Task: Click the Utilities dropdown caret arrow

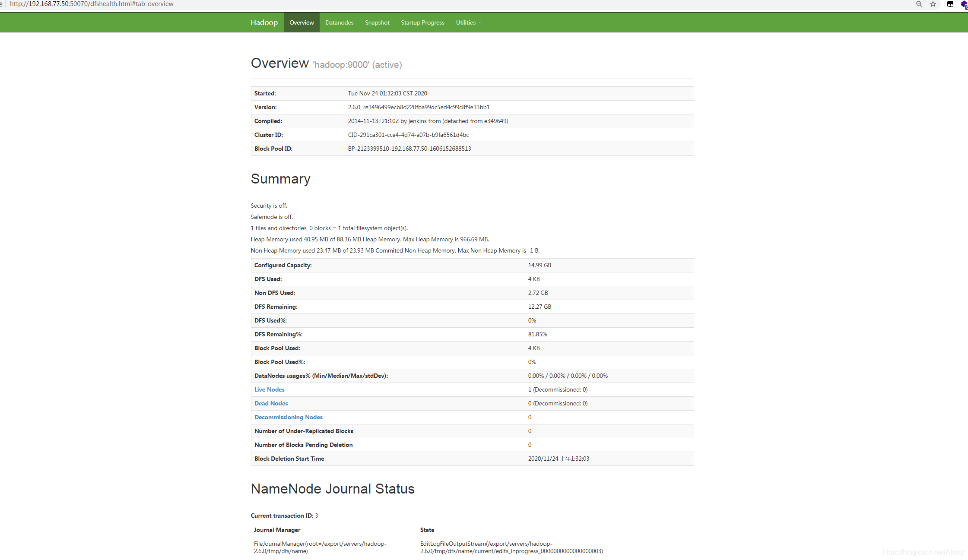Action: pyautogui.click(x=479, y=23)
